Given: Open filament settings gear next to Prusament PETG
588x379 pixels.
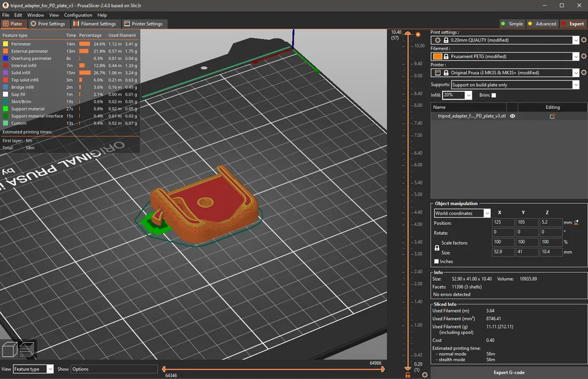Looking at the screenshot, I should coord(584,56).
